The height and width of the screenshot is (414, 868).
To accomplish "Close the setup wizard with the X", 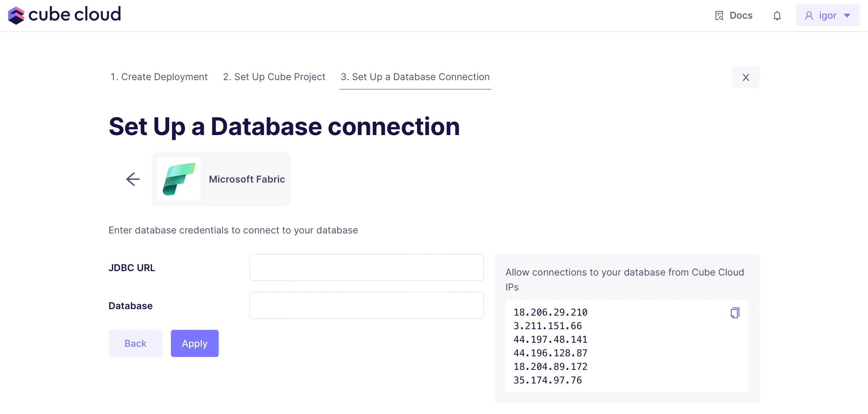I will point(746,77).
